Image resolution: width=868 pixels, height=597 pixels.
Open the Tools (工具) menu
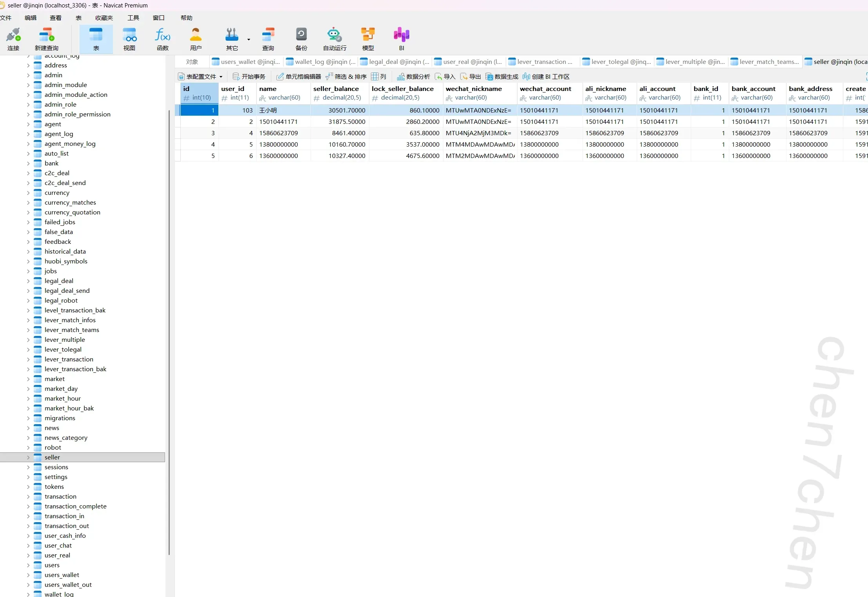(133, 18)
